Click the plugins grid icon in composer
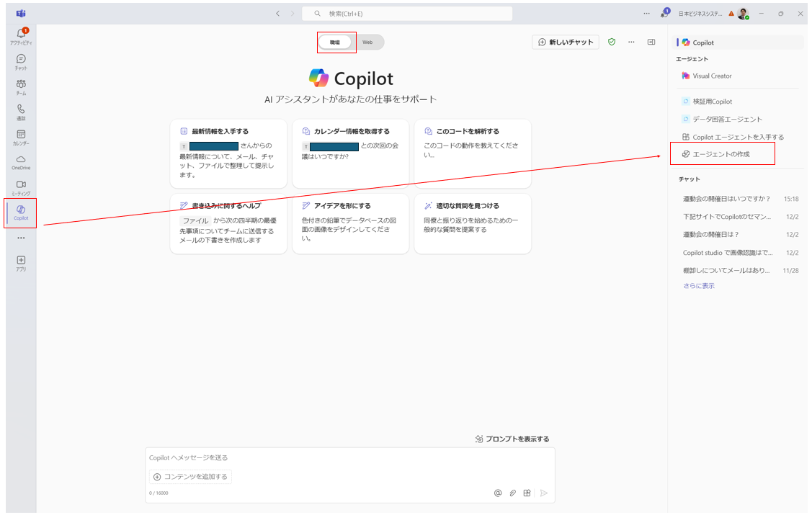 click(x=527, y=493)
